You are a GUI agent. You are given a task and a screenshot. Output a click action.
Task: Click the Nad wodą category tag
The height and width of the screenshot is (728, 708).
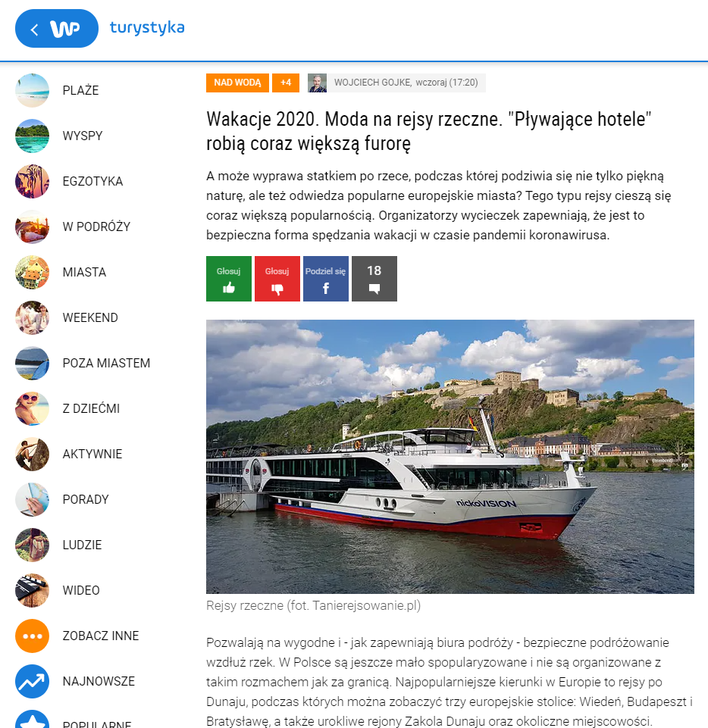pyautogui.click(x=237, y=83)
